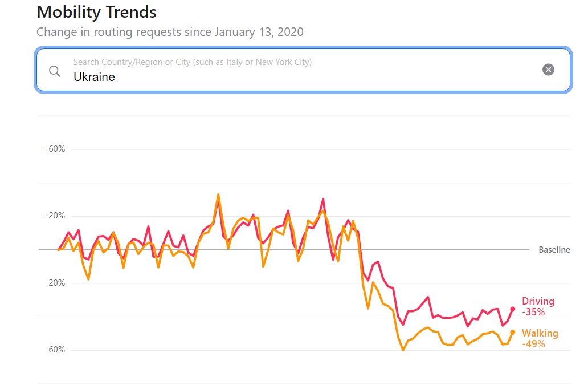
Task: Click the Mobility Trends heading
Action: pyautogui.click(x=96, y=11)
